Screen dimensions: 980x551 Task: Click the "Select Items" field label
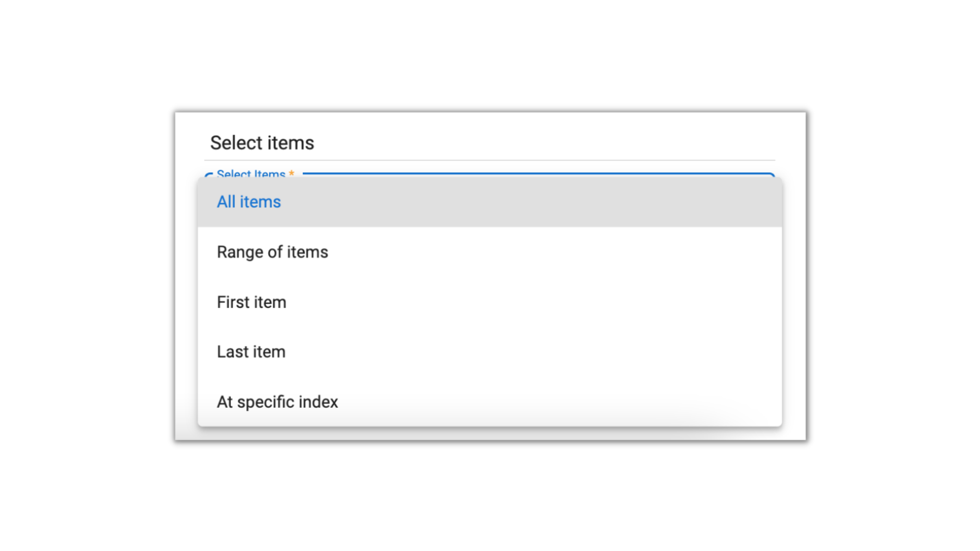coord(251,174)
